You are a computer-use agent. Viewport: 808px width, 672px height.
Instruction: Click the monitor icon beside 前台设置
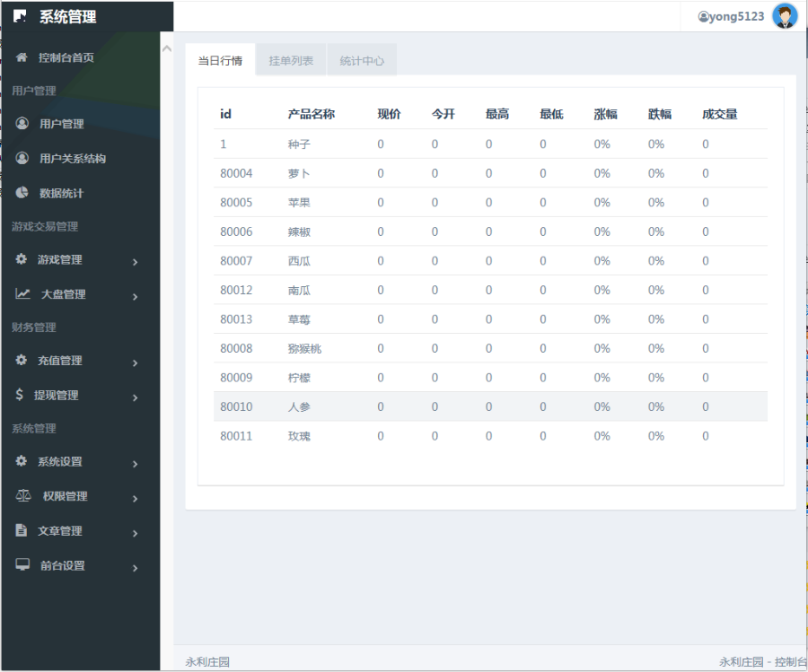(x=23, y=565)
